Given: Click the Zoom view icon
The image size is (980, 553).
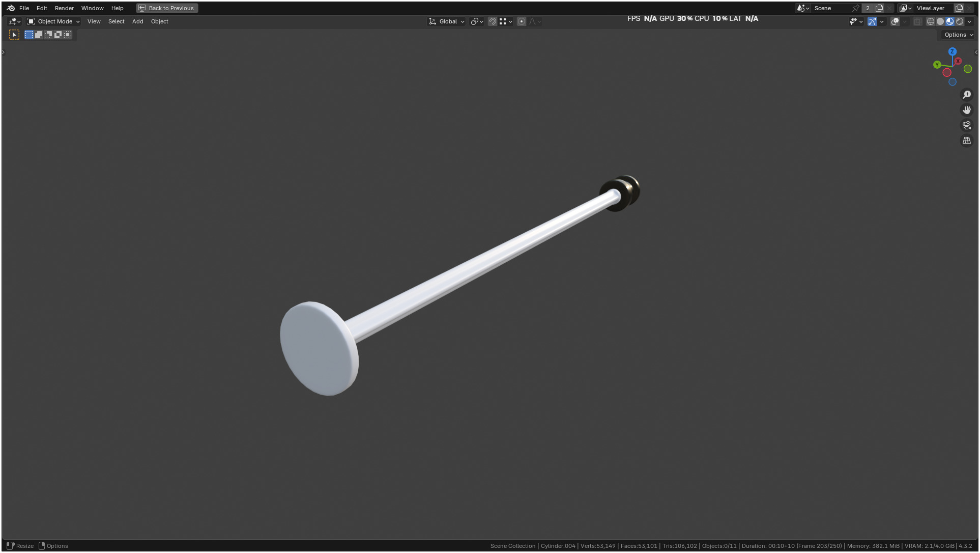Looking at the screenshot, I should tap(967, 95).
